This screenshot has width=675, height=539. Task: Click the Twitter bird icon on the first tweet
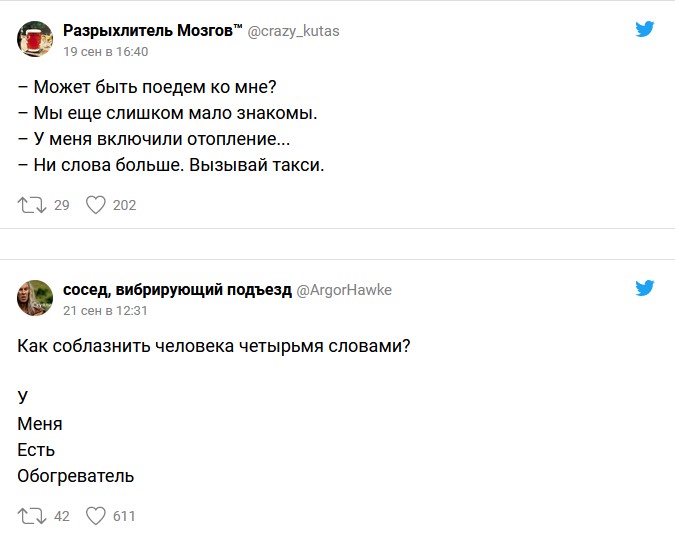coord(645,30)
